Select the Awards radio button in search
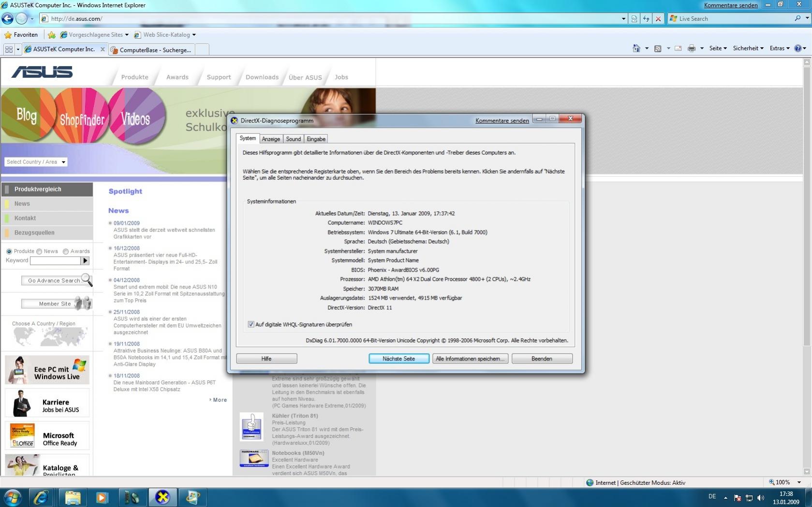Viewport: 812px width, 507px height. tap(66, 251)
